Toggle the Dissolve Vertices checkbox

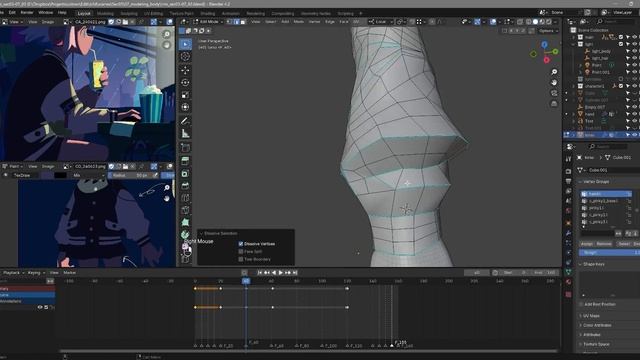pyautogui.click(x=241, y=244)
